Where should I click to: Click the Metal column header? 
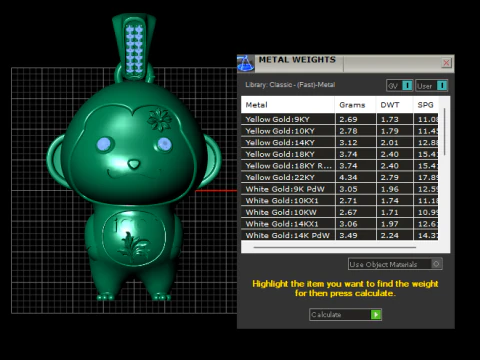coord(288,105)
